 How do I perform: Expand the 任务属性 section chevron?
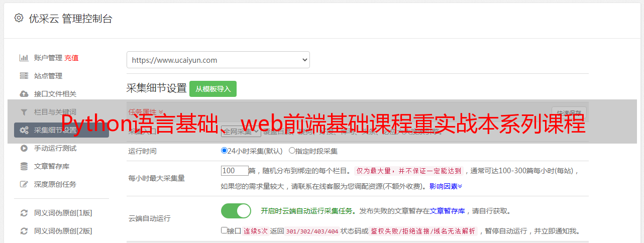(x=161, y=112)
